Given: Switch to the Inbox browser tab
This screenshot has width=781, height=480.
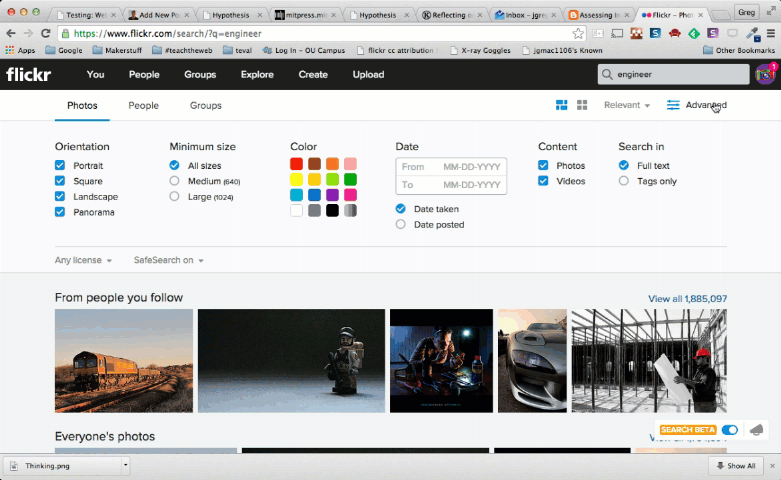Looking at the screenshot, I should click(525, 15).
